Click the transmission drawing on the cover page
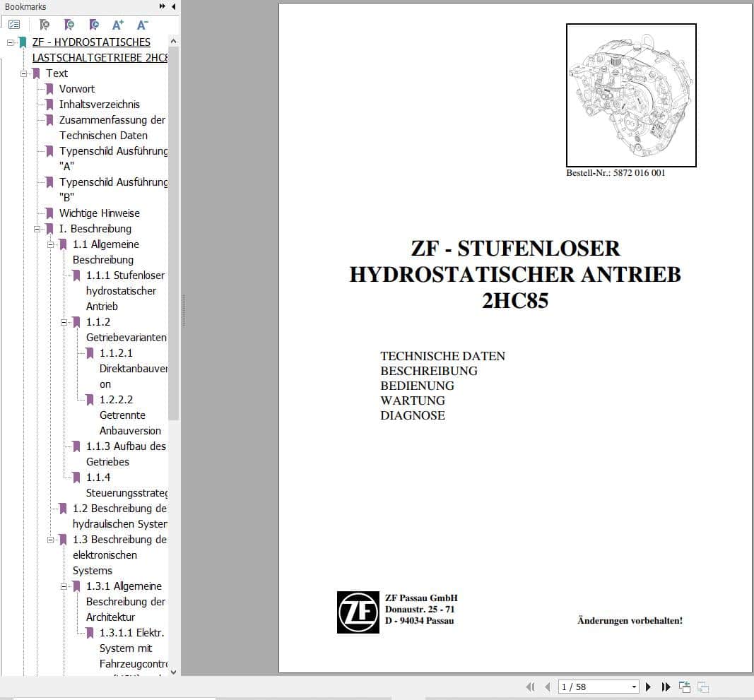Image resolution: width=754 pixels, height=700 pixels. pos(631,95)
